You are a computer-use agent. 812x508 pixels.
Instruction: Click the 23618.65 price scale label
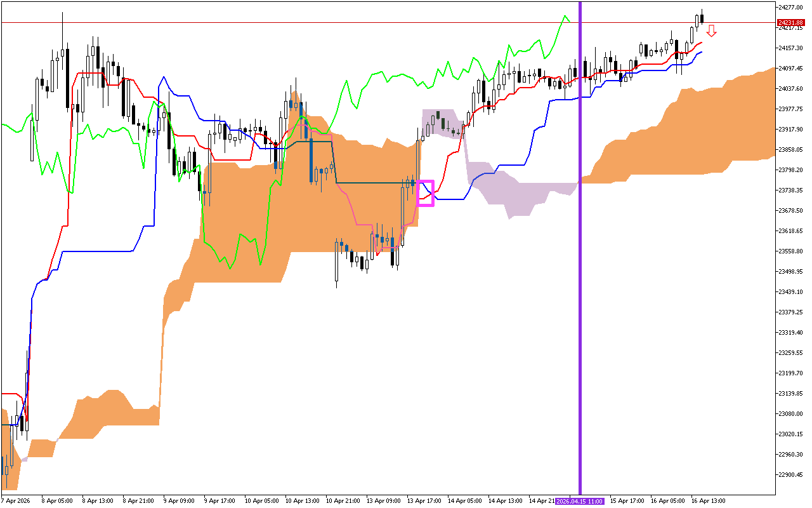tap(789, 231)
